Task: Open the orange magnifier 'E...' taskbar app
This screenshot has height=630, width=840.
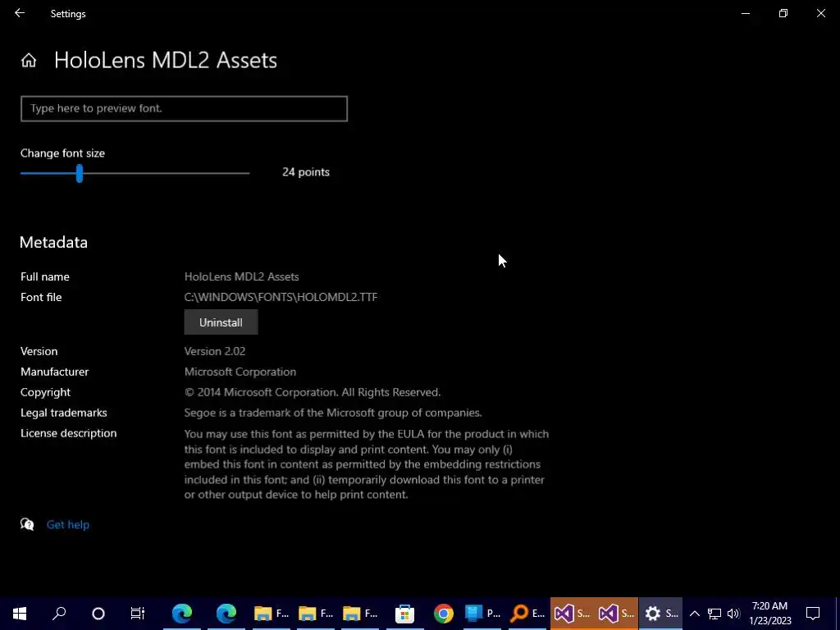Action: [x=527, y=614]
